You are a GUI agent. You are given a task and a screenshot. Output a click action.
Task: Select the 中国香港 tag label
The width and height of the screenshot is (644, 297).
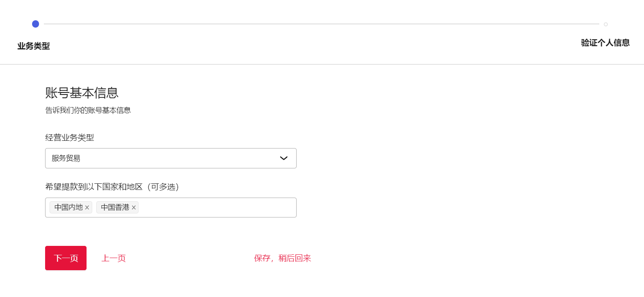tap(115, 207)
